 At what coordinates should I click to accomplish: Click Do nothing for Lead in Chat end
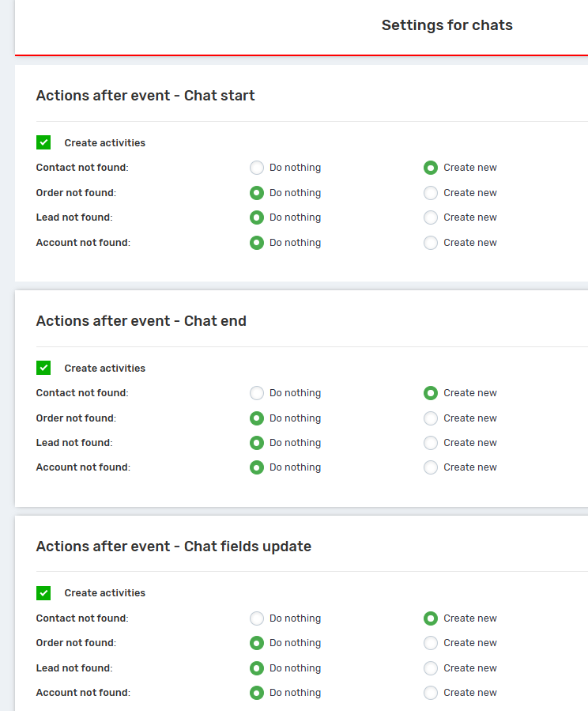tap(257, 443)
